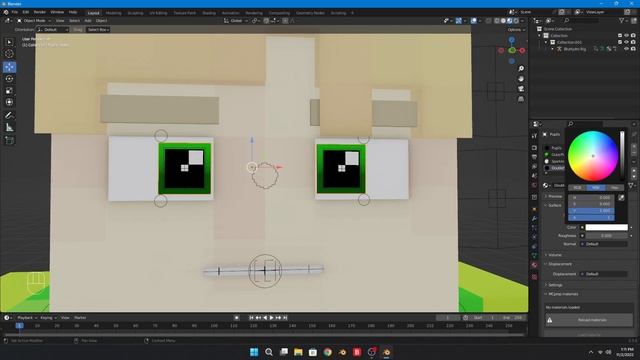Click the Reload materials button
640x360 pixels.
[589, 320]
